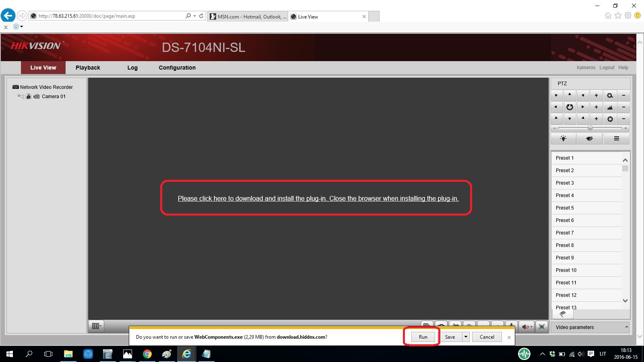Select Preset 1
Viewport: 644px width, 362px height.
(586, 158)
